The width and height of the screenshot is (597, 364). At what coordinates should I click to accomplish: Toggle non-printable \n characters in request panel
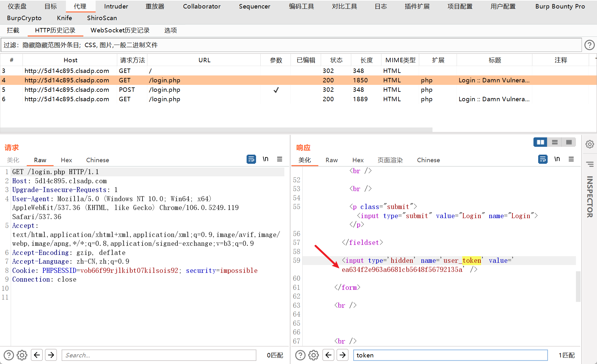[x=265, y=159]
